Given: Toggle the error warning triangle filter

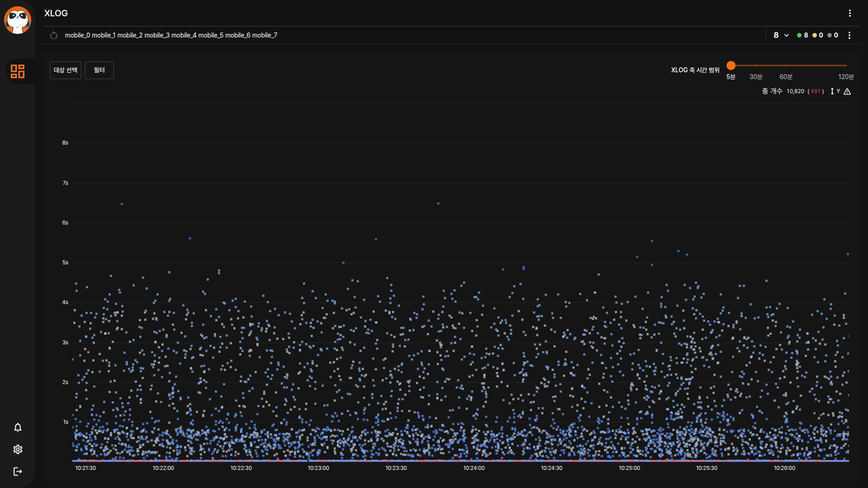Looking at the screenshot, I should coord(847,91).
